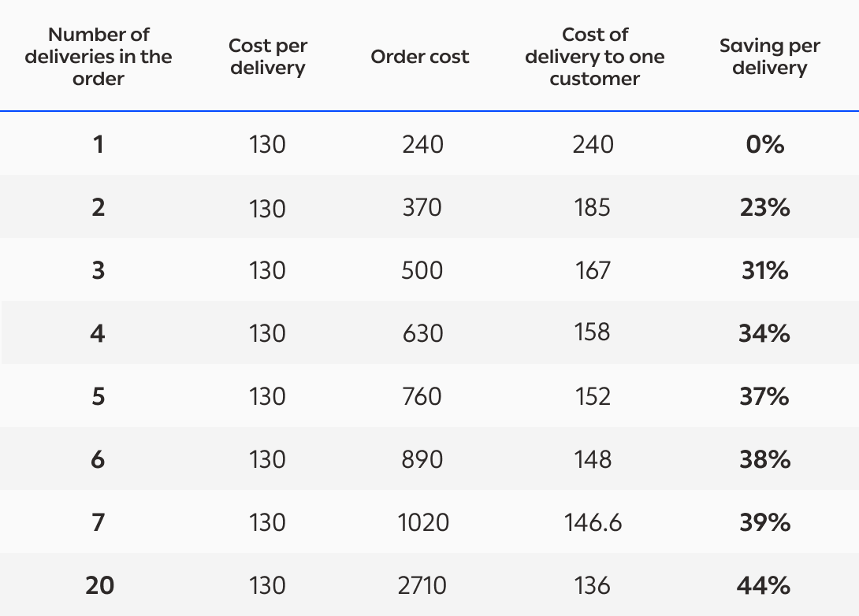The height and width of the screenshot is (616, 859).
Task: Click the order cost value 630
Action: (x=422, y=333)
